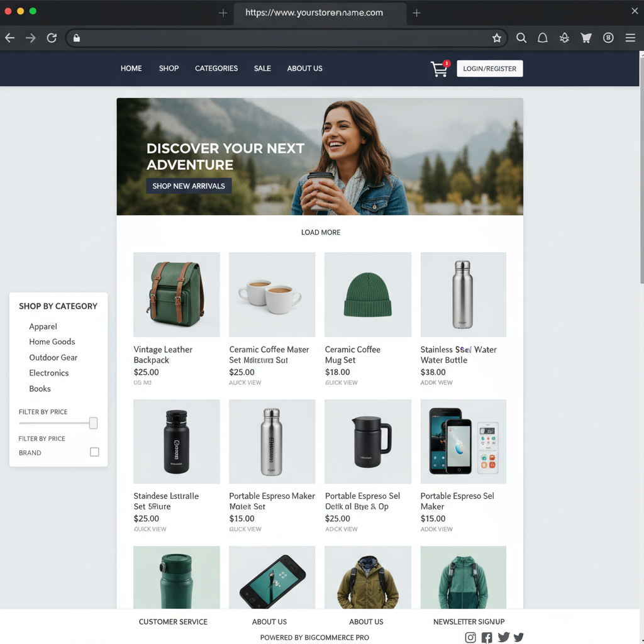Go back using the browser back arrow

click(x=10, y=38)
